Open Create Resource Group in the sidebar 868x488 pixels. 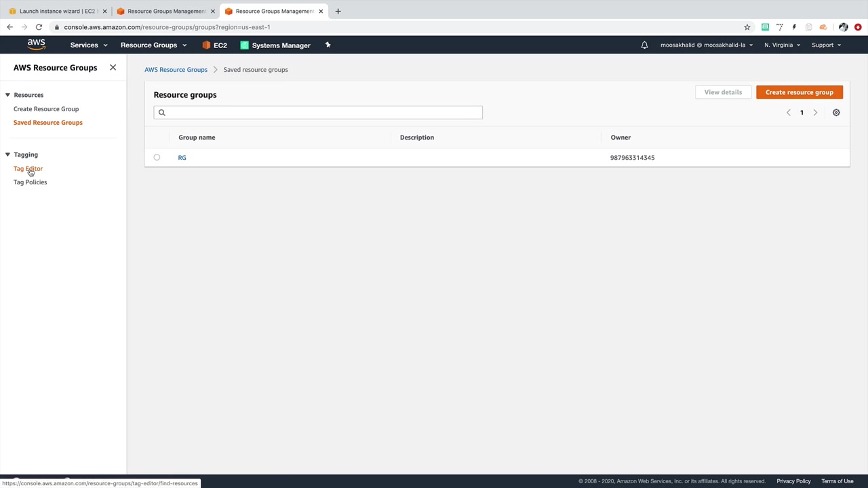click(46, 108)
